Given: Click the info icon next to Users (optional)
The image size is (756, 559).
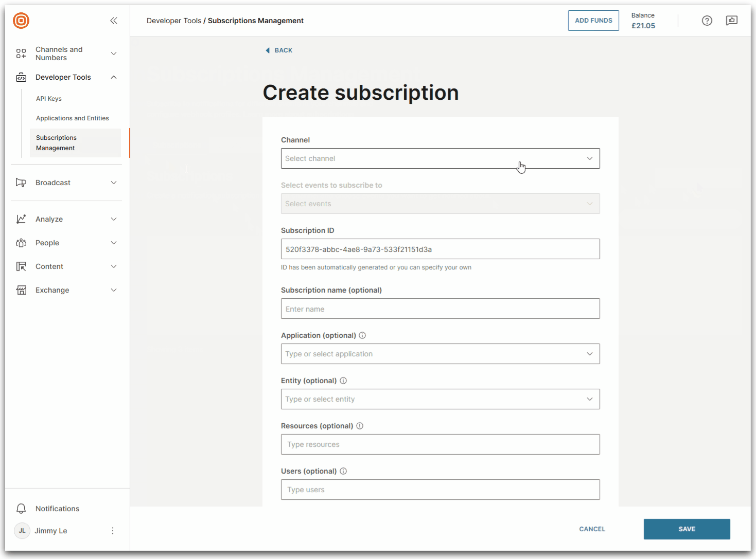Looking at the screenshot, I should pos(343,471).
